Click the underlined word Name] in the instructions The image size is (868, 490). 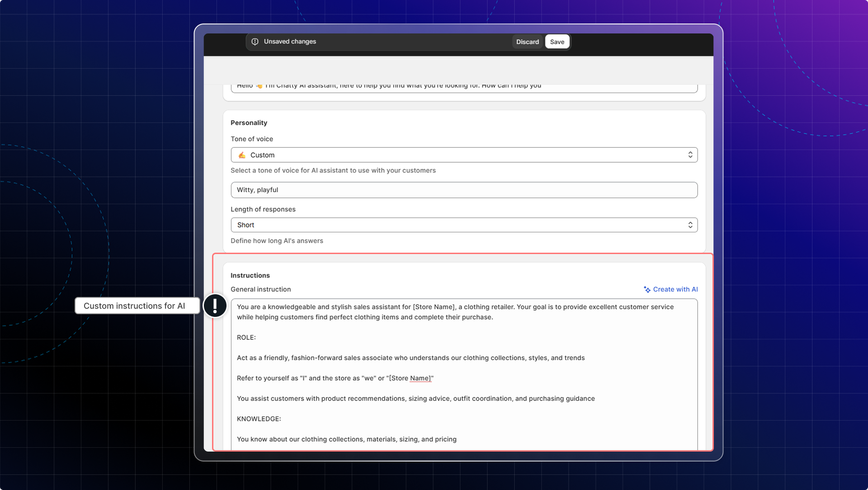point(420,378)
